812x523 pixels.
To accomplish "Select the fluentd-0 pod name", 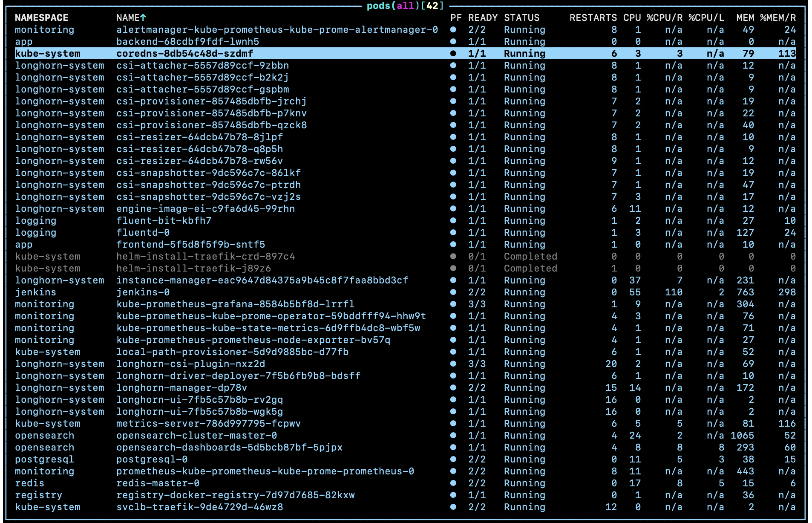I will click(x=143, y=232).
